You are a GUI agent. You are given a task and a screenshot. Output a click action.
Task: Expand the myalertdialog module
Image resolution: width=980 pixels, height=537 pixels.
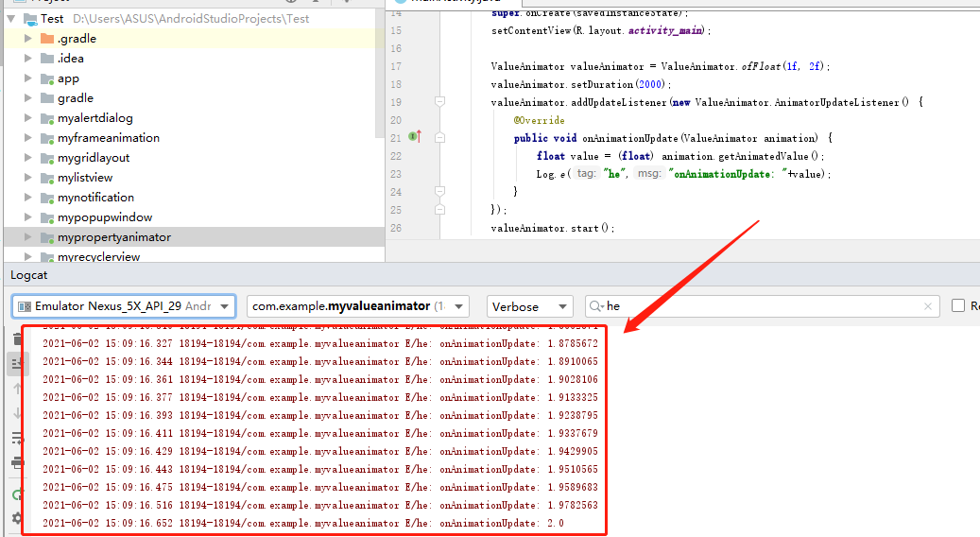point(28,118)
